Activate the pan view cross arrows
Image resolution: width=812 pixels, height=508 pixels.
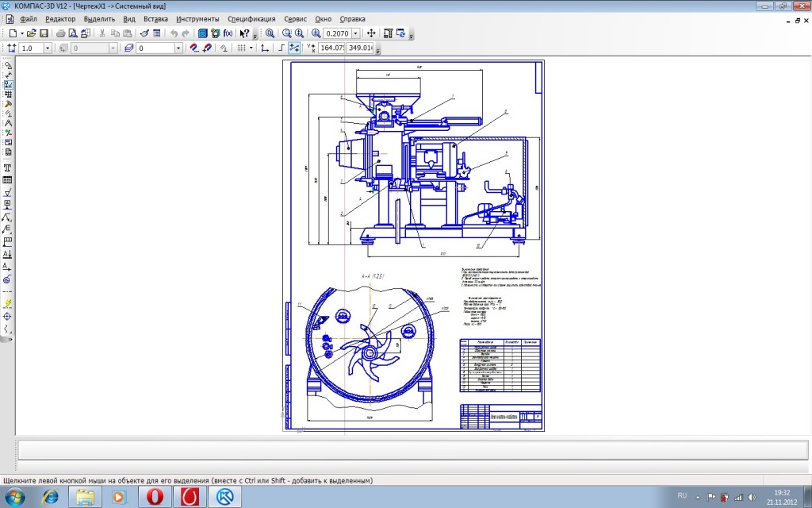[x=371, y=33]
